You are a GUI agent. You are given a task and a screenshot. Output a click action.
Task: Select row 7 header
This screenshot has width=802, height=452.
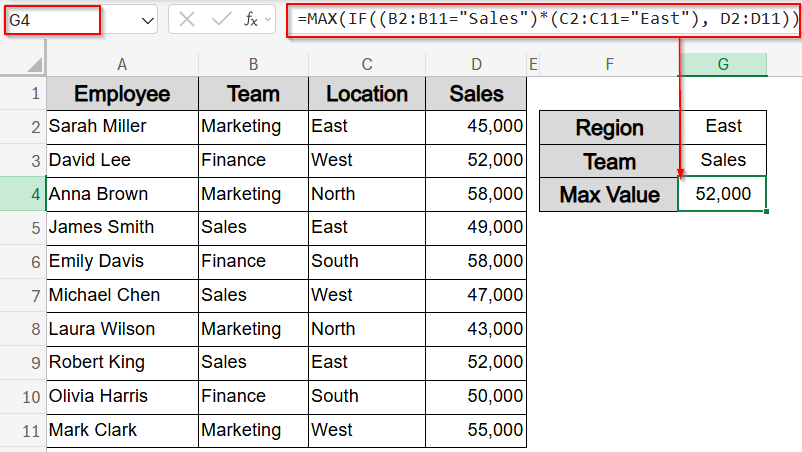click(23, 295)
